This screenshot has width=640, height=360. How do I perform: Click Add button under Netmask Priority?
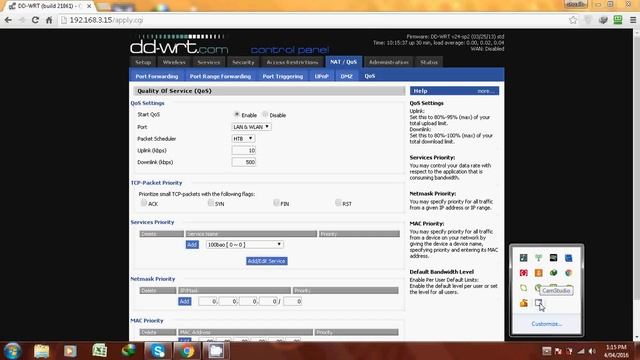[184, 301]
